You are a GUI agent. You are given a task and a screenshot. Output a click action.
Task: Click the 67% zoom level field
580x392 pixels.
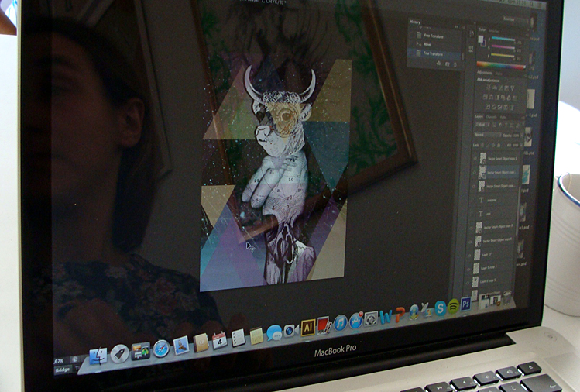click(x=60, y=360)
